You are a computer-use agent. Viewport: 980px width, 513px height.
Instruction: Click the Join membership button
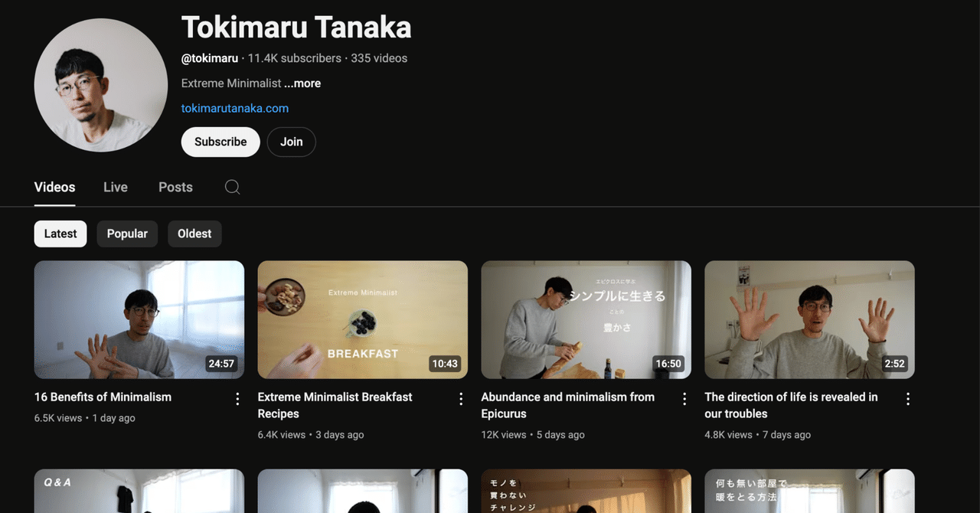[x=291, y=142]
